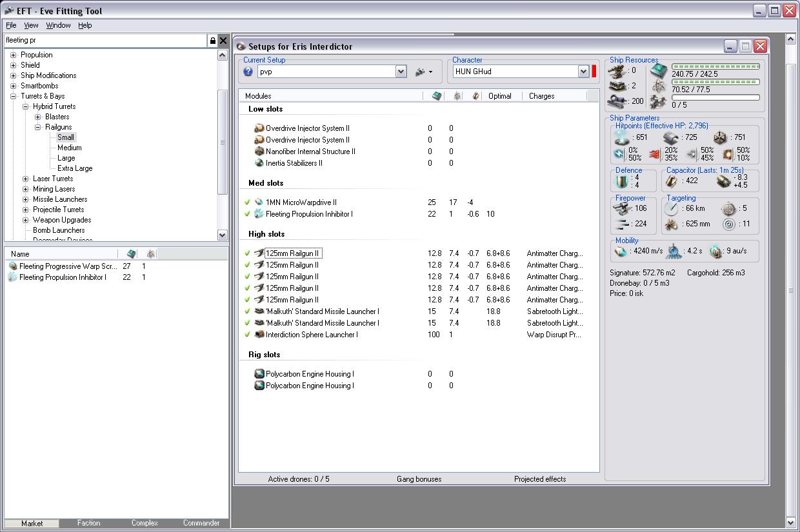800x532 pixels.
Task: Open the setup tools wrench menu
Action: (x=424, y=72)
